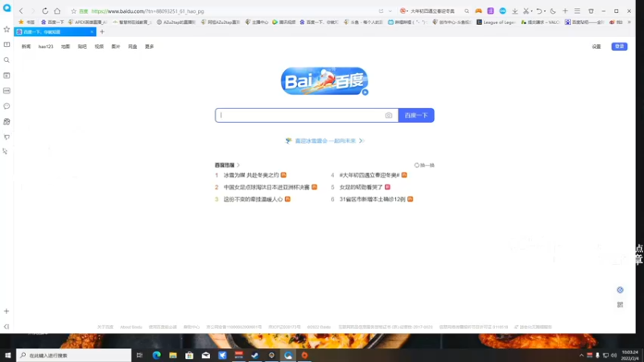Click sidebar search magnifier icon
Viewport: 644px width, 362px height.
(x=6, y=60)
